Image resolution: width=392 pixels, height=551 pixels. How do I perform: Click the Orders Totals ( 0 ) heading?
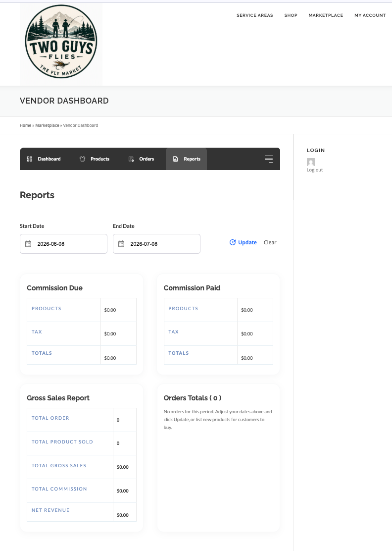click(193, 398)
